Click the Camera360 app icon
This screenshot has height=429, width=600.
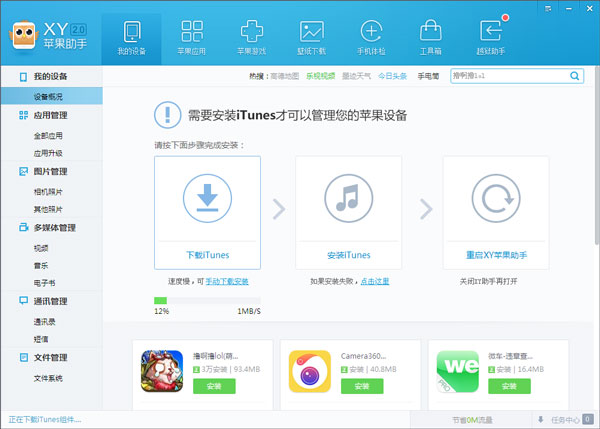[x=310, y=371]
